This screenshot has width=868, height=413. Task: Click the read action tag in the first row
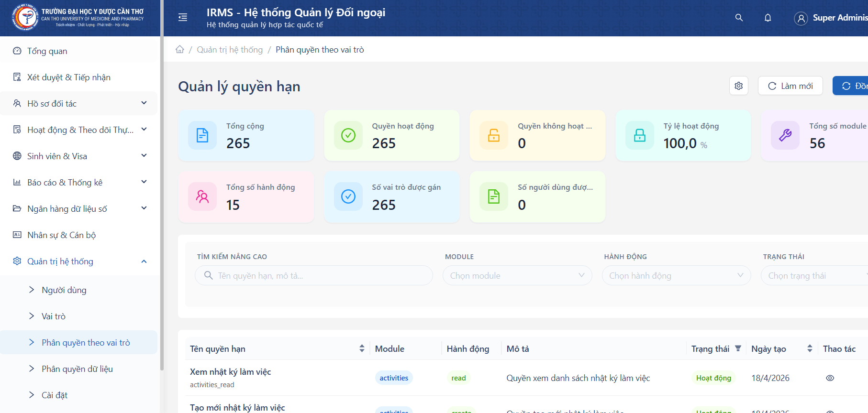tap(458, 378)
